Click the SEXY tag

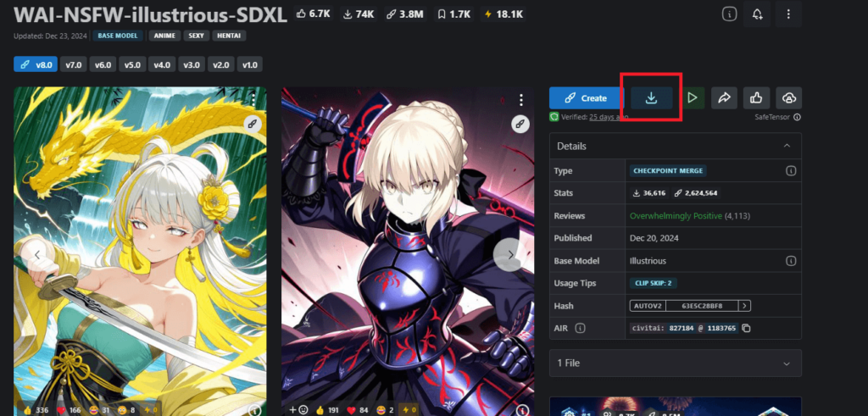196,36
